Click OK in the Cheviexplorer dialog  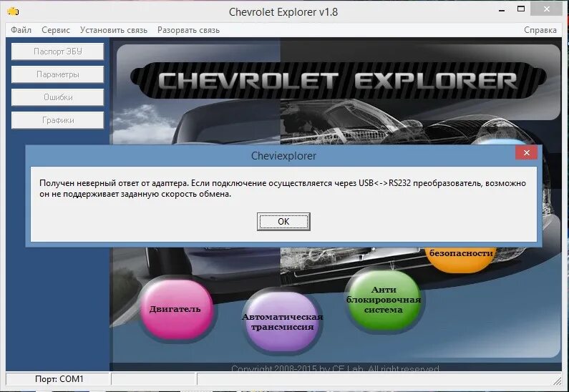283,222
